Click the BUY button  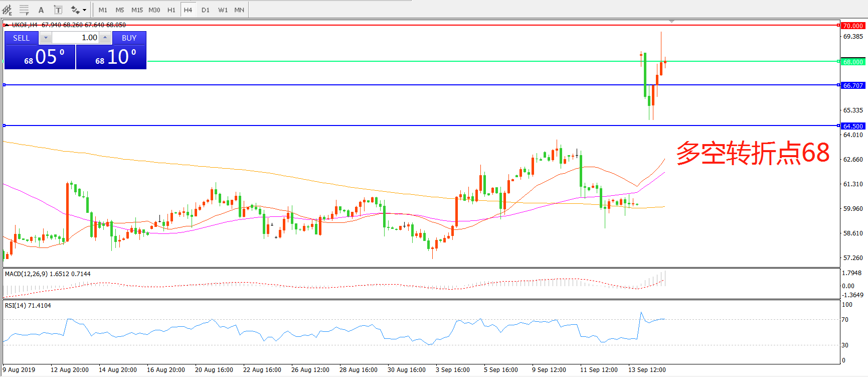click(129, 38)
